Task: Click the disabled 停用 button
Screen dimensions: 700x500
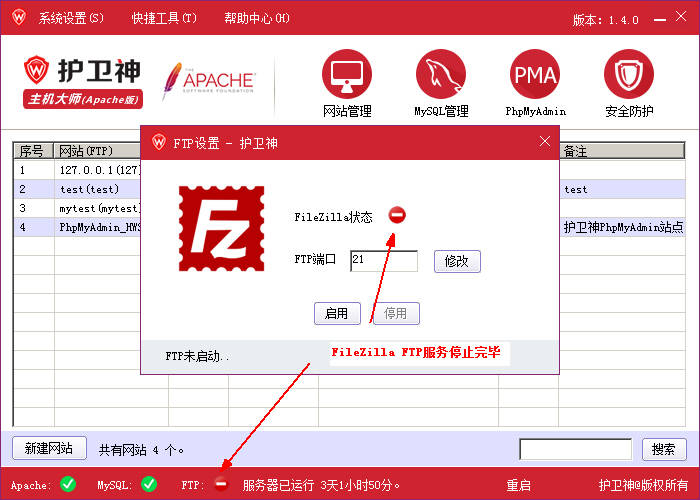Action: pyautogui.click(x=396, y=313)
